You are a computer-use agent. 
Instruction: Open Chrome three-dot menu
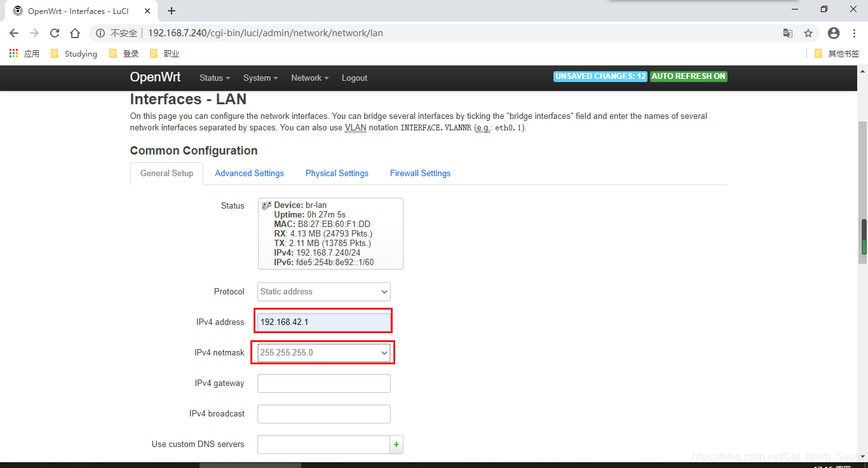click(854, 33)
